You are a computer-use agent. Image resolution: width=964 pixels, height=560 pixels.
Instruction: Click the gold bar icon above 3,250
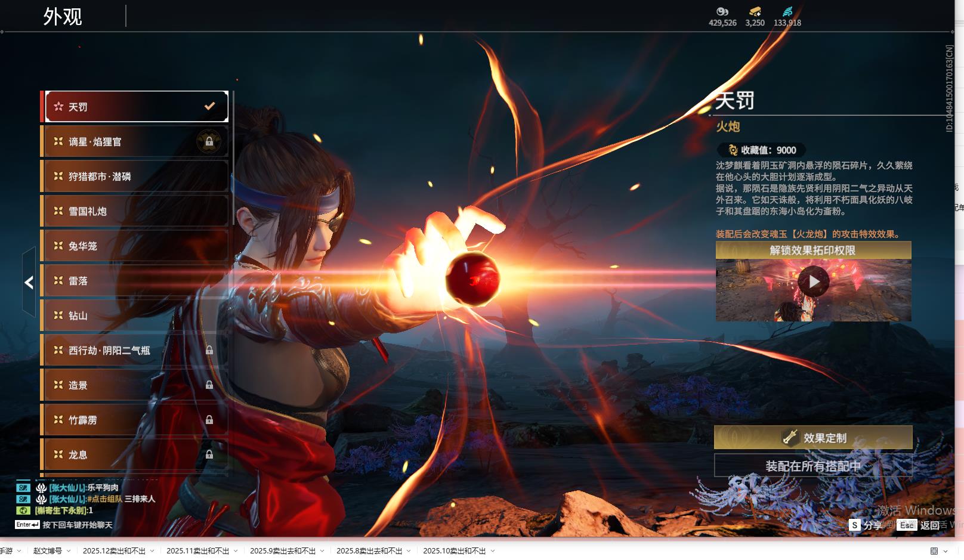pyautogui.click(x=755, y=11)
